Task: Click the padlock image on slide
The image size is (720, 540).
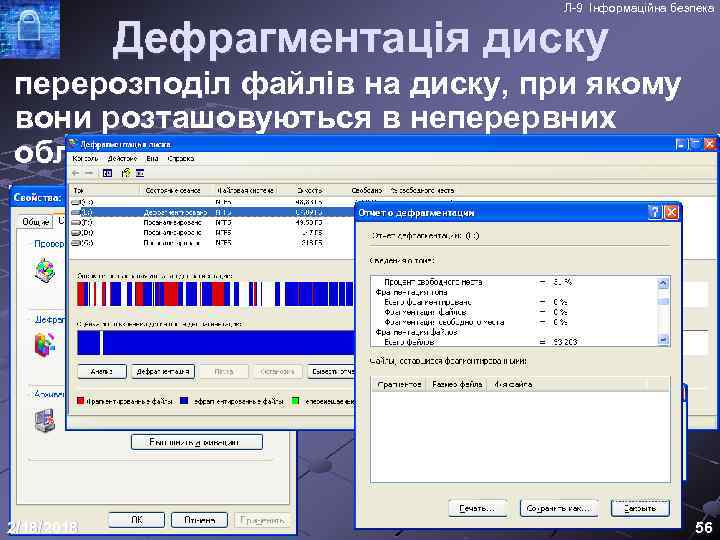Action: [29, 29]
